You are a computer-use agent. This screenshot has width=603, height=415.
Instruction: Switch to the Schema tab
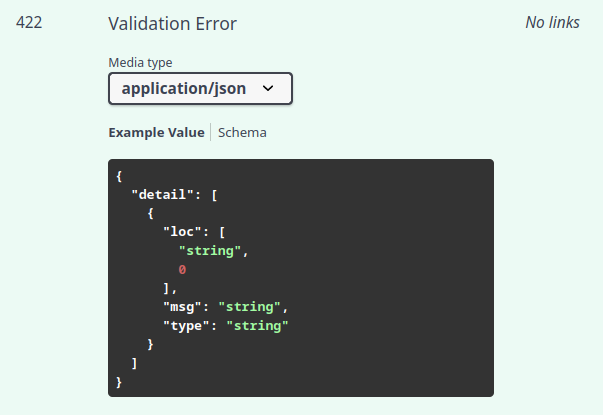[x=242, y=132]
